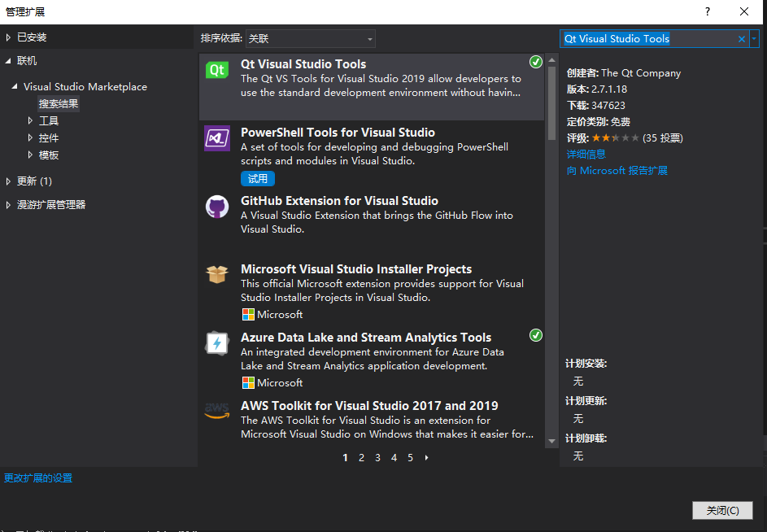767x532 pixels.
Task: Click the scrollbar down arrow in results
Action: point(551,441)
